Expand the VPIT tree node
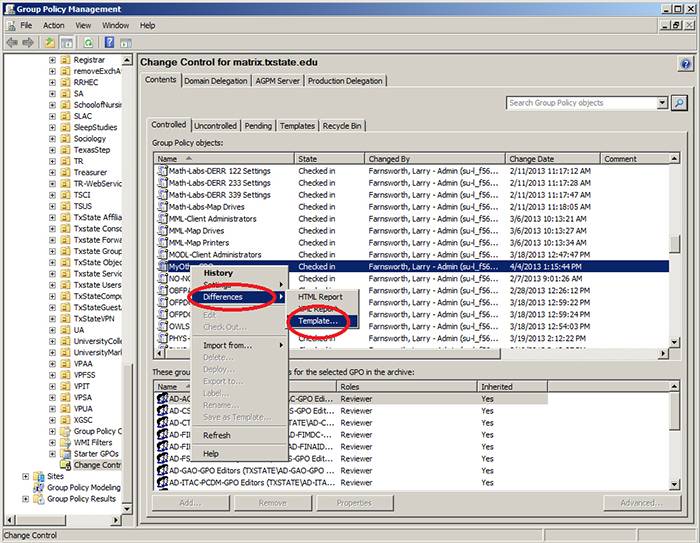Viewport: 700px width, 543px height. pos(52,386)
